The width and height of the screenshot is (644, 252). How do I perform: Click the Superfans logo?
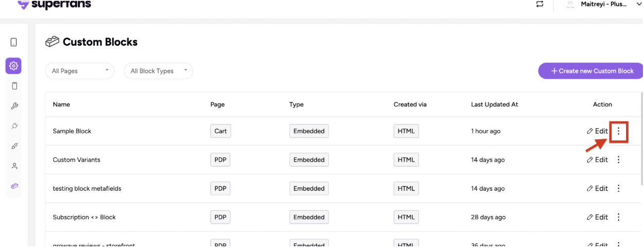coord(54,5)
